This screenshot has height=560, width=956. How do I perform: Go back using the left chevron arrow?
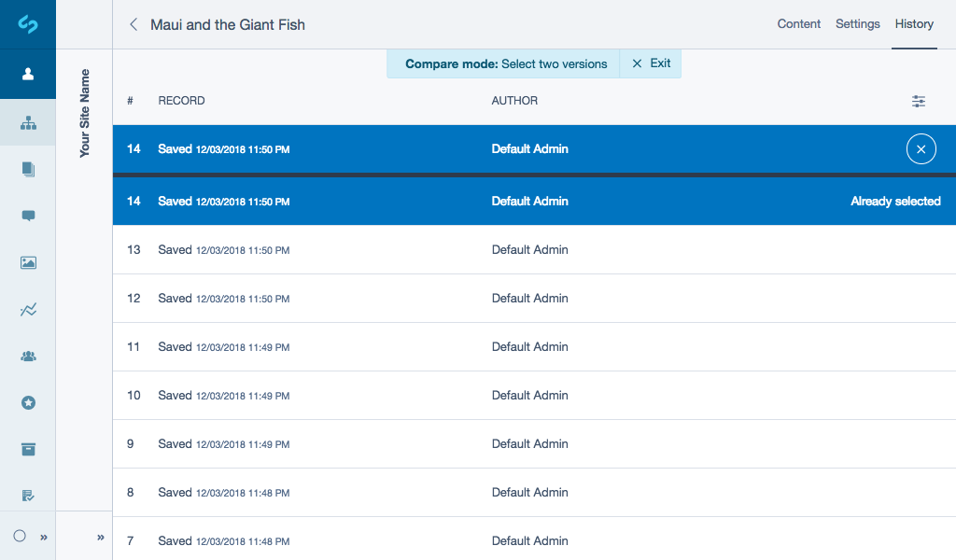tap(133, 25)
